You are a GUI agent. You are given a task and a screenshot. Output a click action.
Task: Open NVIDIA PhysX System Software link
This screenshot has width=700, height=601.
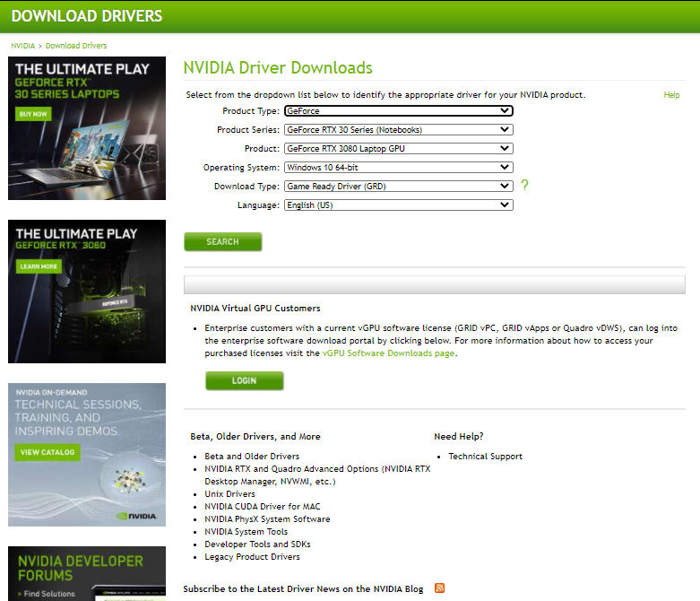(267, 518)
